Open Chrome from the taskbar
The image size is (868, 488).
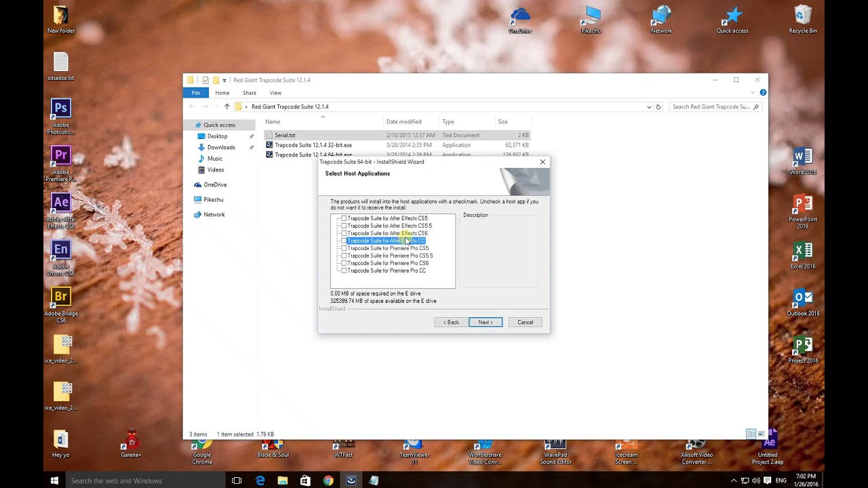point(328,481)
